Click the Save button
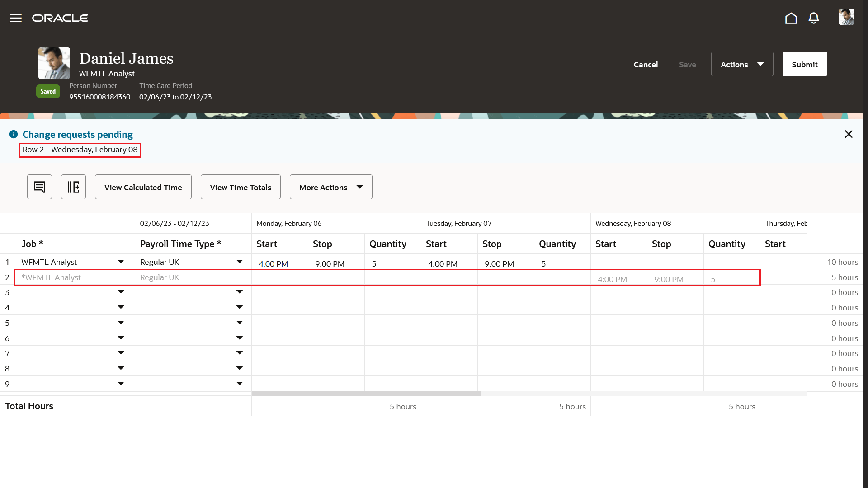The width and height of the screenshot is (868, 488). [687, 64]
